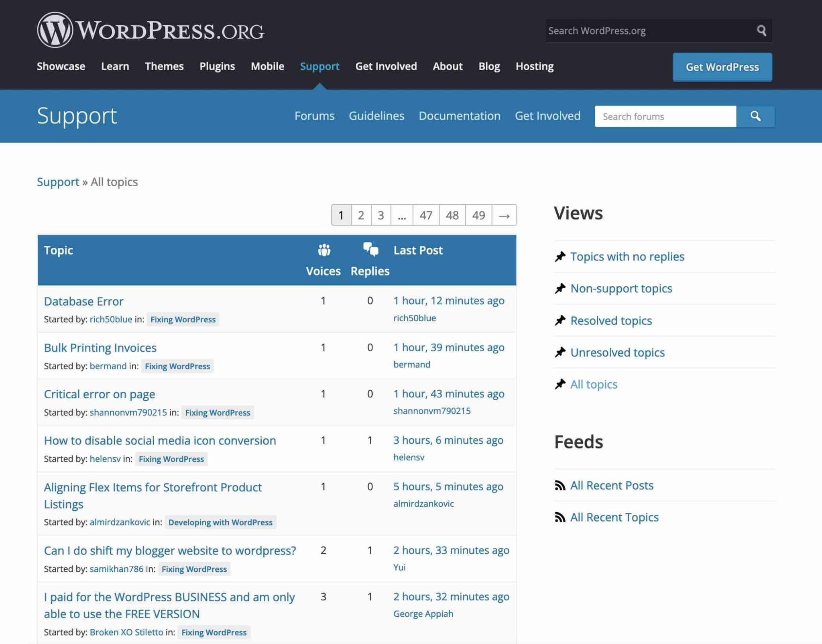Open the Showcase menu item
822x644 pixels.
pyautogui.click(x=61, y=66)
